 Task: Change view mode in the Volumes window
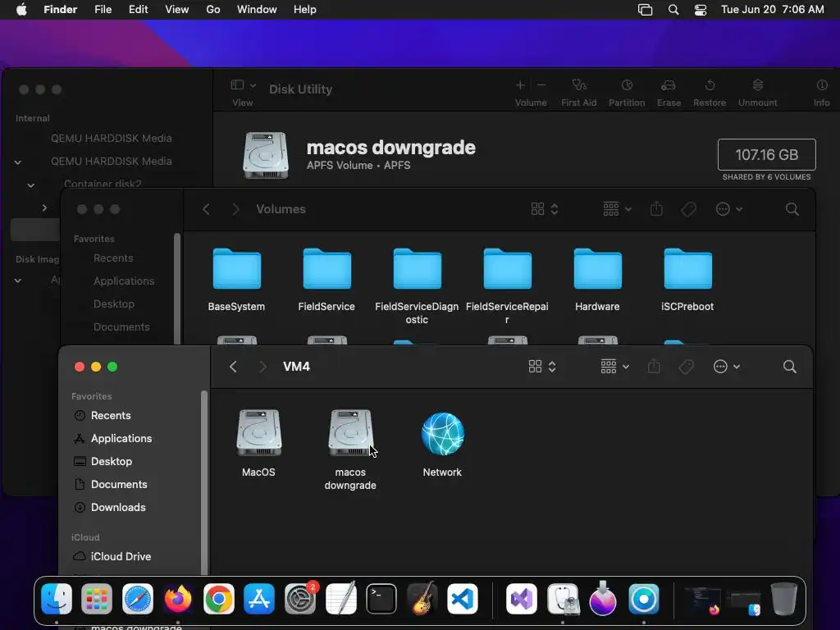546,209
